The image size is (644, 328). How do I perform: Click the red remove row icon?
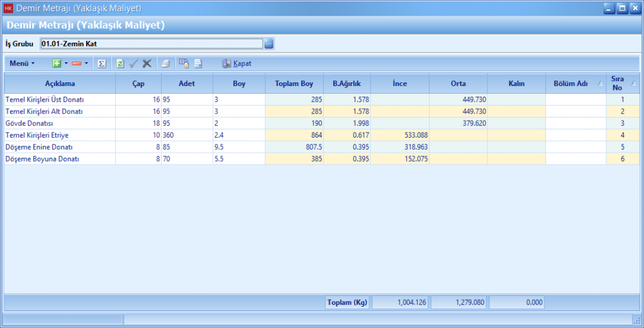tap(77, 63)
